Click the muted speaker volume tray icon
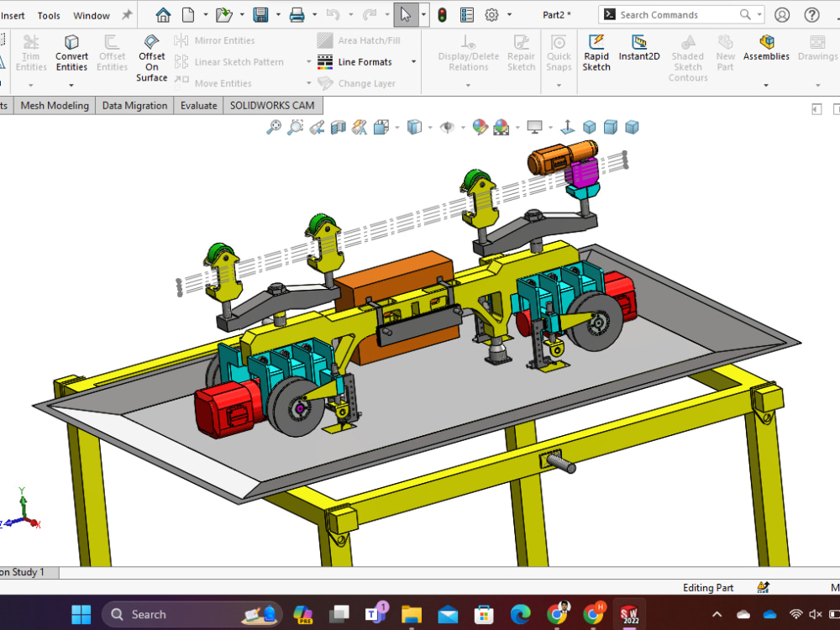The width and height of the screenshot is (840, 630). 816,615
